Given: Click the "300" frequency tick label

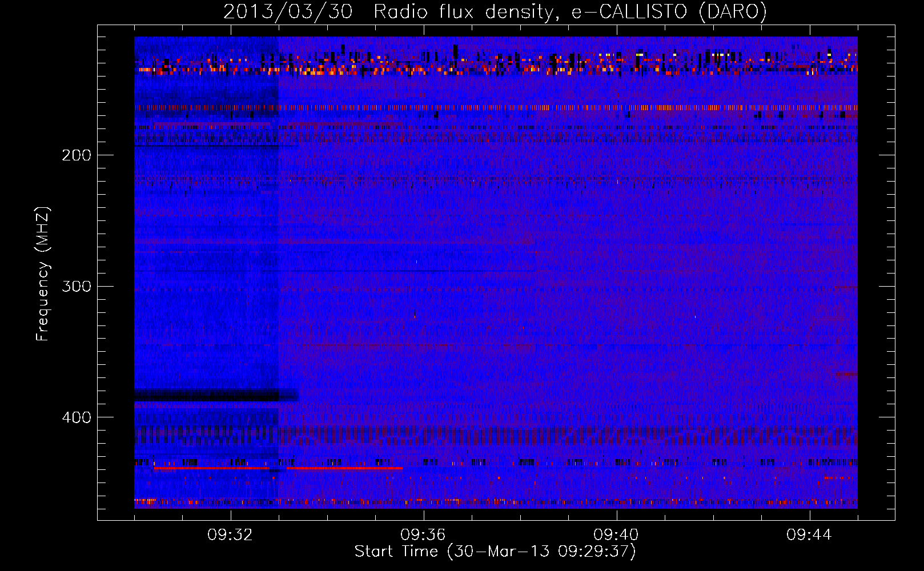Looking at the screenshot, I should (77, 286).
